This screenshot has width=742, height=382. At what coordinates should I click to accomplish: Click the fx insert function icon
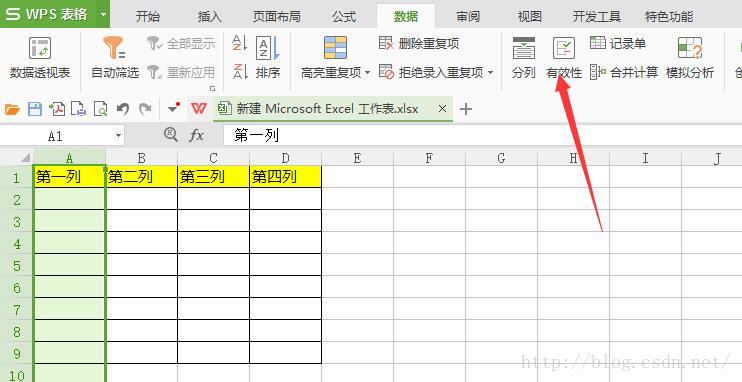[x=196, y=136]
